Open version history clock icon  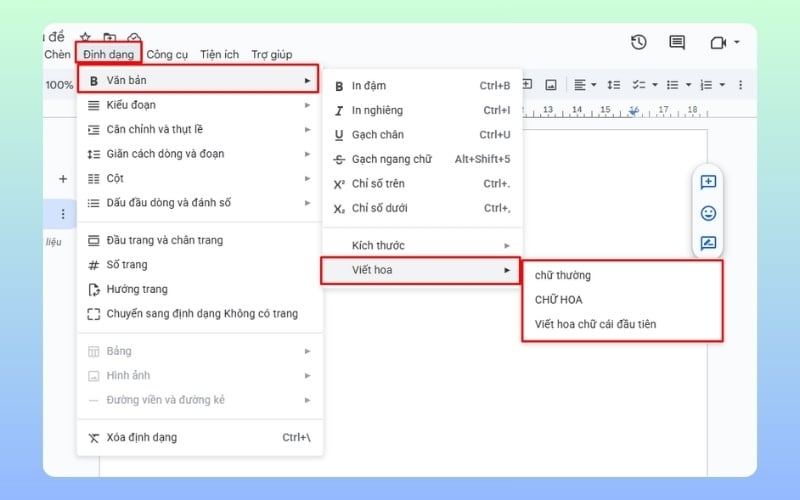639,42
